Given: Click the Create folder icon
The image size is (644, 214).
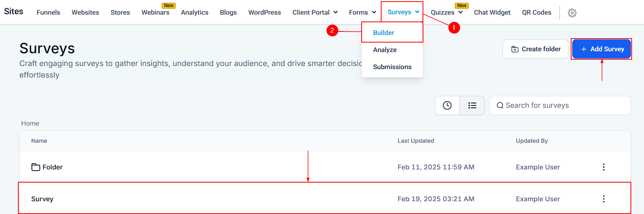Looking at the screenshot, I should click(x=515, y=49).
